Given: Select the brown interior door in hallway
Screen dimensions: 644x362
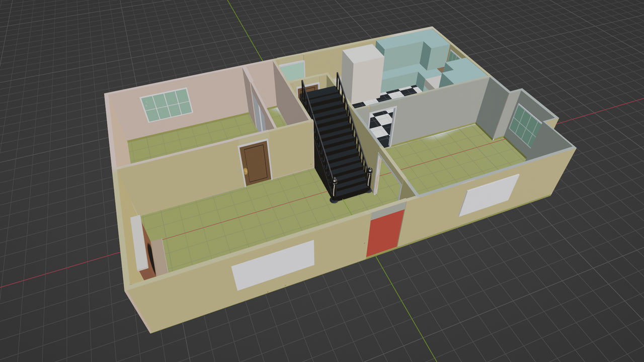Looking at the screenshot, I should coord(256,163).
